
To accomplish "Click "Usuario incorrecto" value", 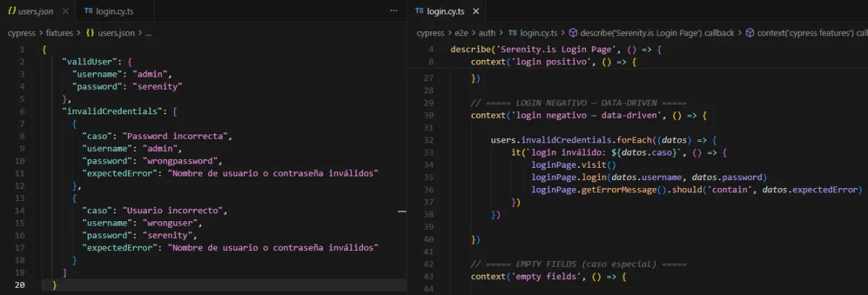I will [174, 210].
